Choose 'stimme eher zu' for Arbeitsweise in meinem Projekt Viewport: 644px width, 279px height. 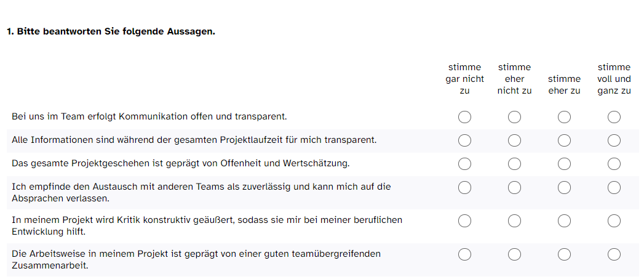(x=564, y=255)
